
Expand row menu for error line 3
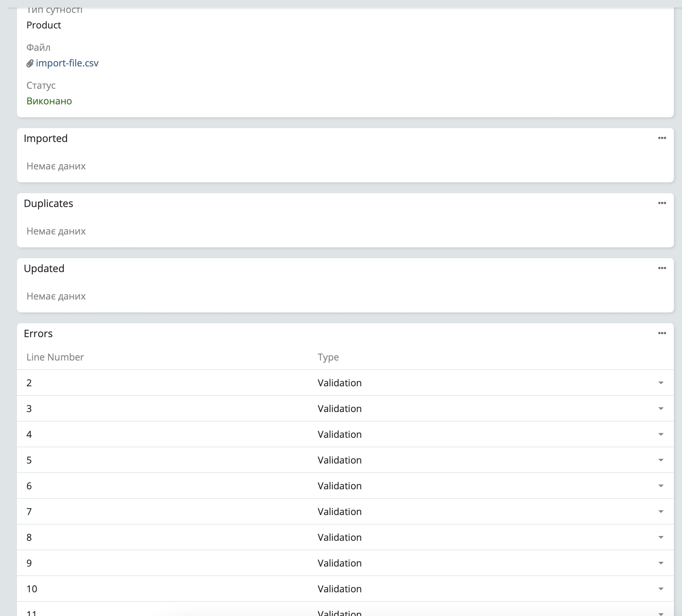(661, 409)
